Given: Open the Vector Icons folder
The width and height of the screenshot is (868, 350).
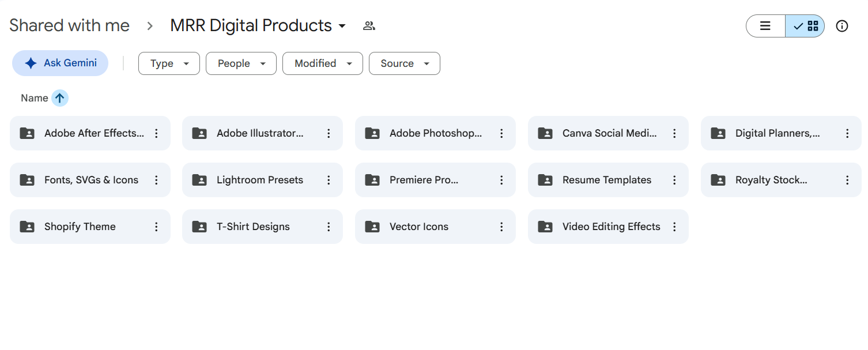Looking at the screenshot, I should point(435,227).
